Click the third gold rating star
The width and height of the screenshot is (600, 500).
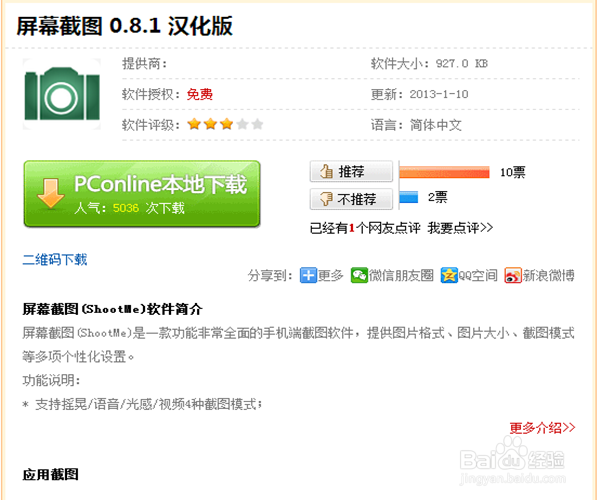(x=227, y=124)
